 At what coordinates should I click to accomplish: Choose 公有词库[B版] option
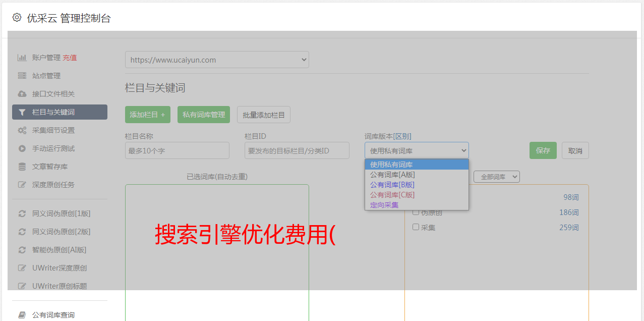tap(417, 185)
